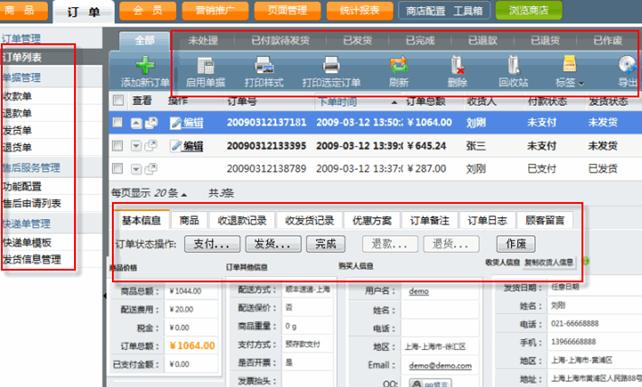Open the 订单备注 detail tab
This screenshot has width=642, height=387.
[430, 220]
